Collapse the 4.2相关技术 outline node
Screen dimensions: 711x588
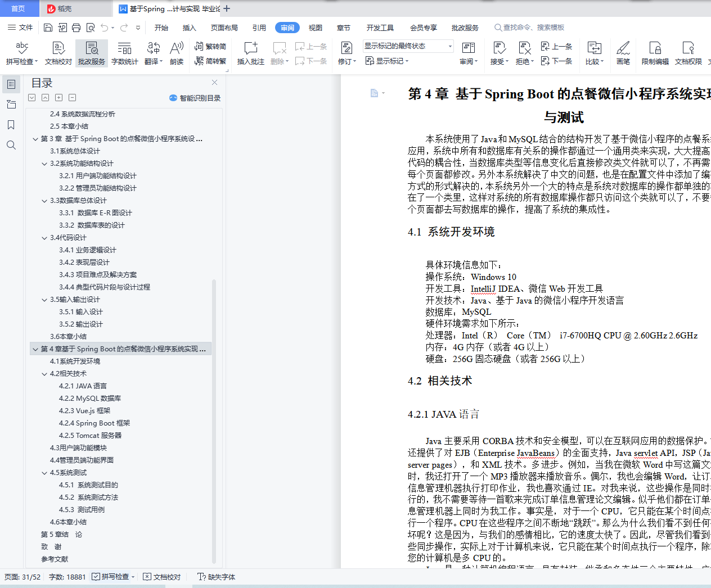44,374
